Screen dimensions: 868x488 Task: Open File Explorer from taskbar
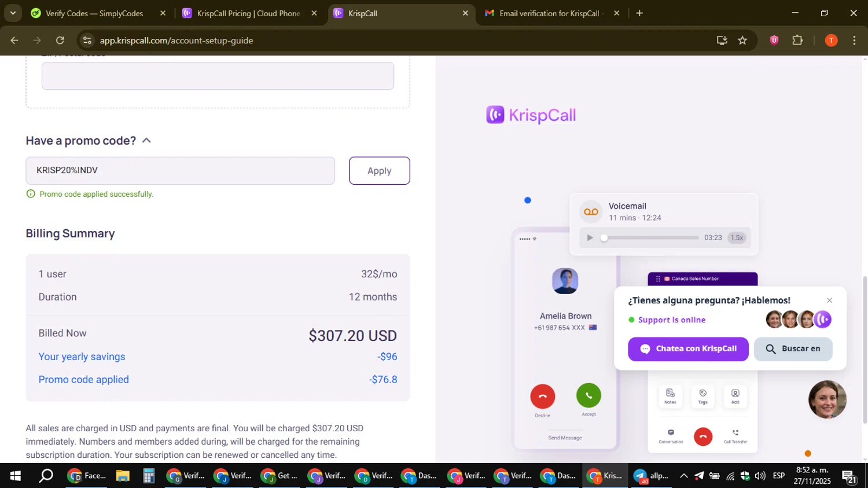(122, 476)
